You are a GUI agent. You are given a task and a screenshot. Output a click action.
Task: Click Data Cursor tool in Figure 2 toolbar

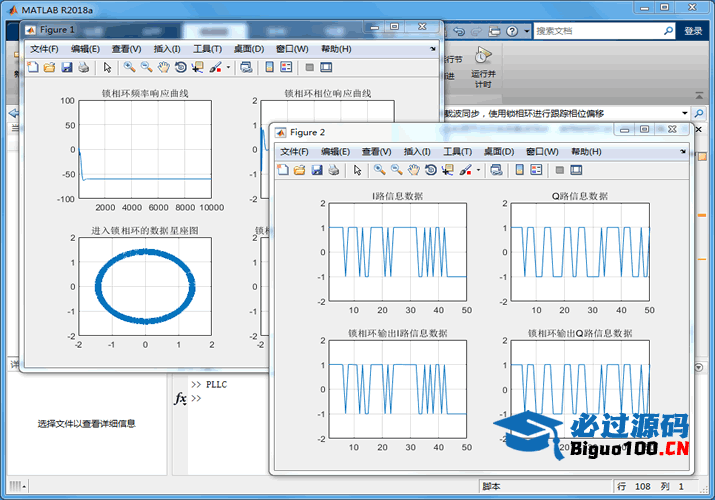(x=447, y=170)
